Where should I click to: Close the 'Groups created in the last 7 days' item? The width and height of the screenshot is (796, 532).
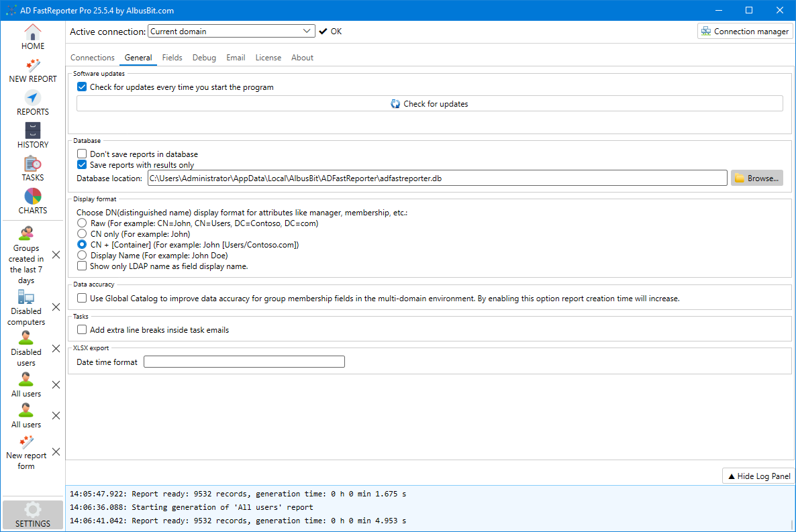tap(56, 255)
